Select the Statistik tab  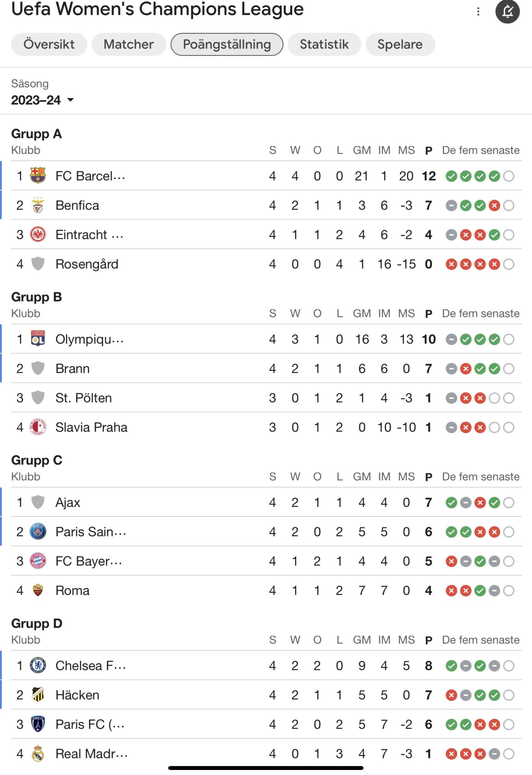point(324,44)
